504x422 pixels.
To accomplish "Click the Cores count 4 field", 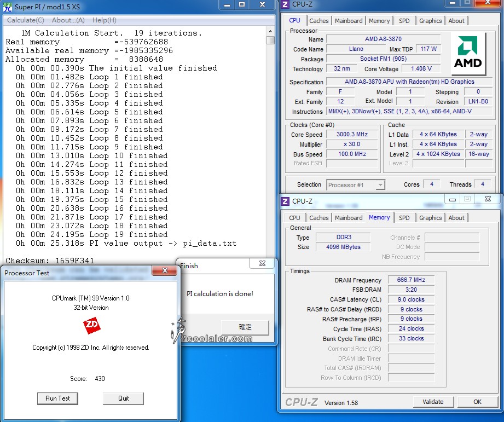I will 432,184.
